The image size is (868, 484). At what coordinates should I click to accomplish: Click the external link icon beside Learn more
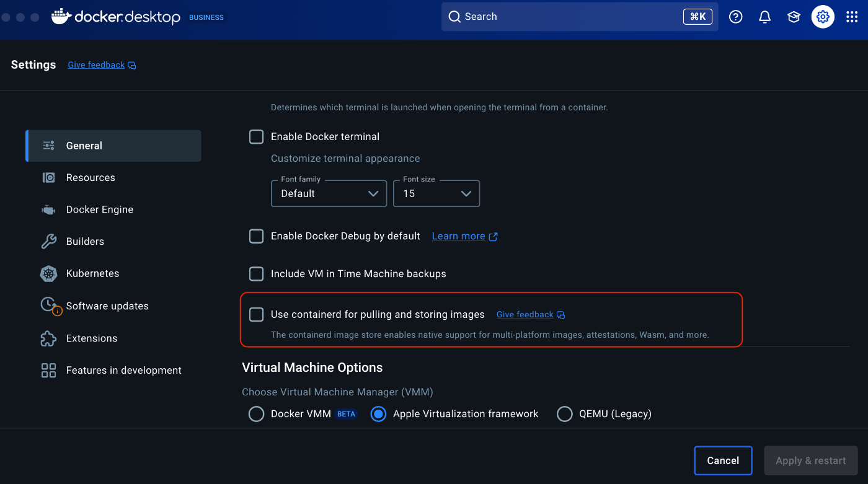click(x=493, y=237)
